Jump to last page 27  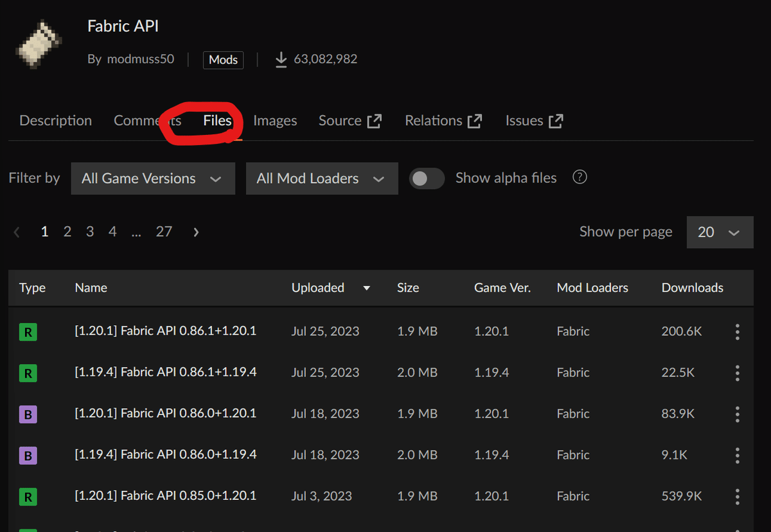click(164, 232)
